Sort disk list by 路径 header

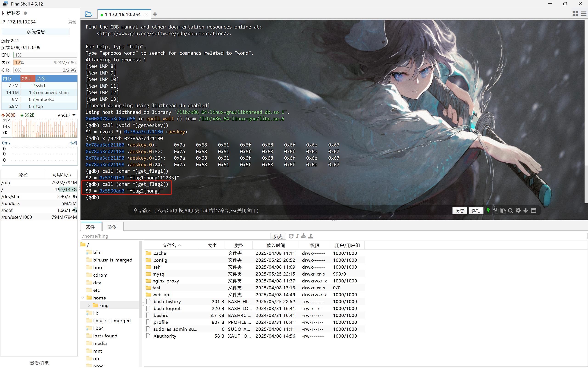pyautogui.click(x=23, y=175)
